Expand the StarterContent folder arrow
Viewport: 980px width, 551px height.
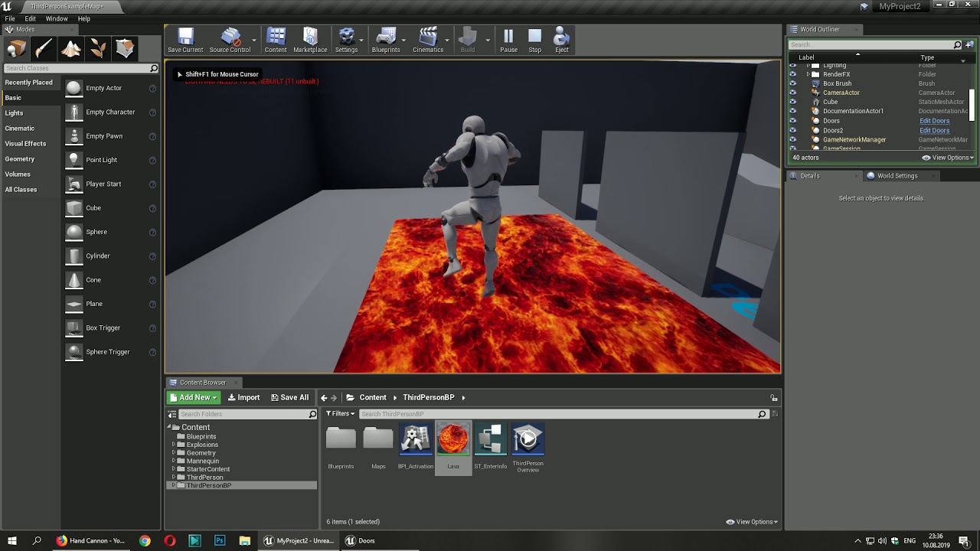click(174, 469)
